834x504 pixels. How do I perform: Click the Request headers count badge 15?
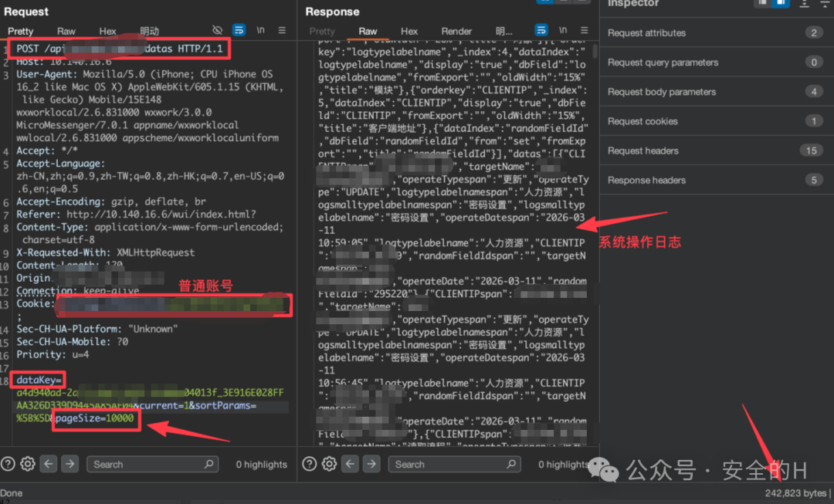[x=811, y=151]
